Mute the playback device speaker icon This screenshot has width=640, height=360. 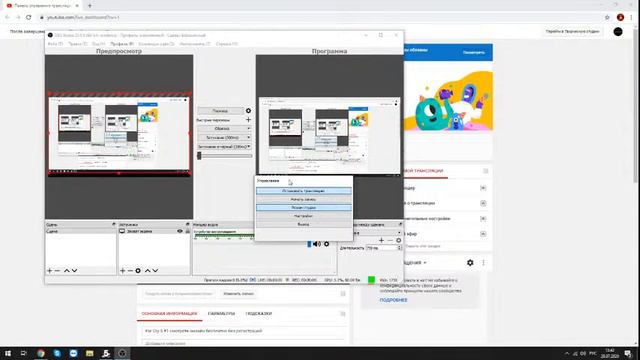[317, 244]
